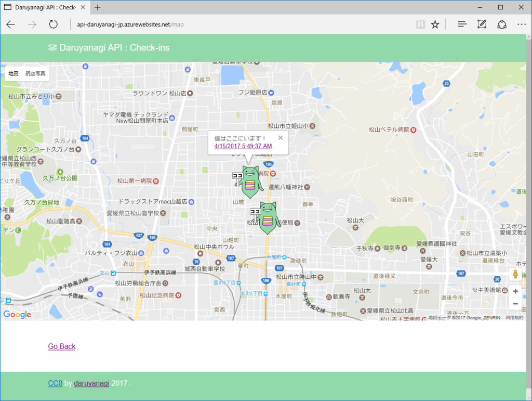Image resolution: width=532 pixels, height=401 pixels.
Task: Click the 松山市立姫山小 school marker
Action: pyautogui.click(x=312, y=126)
